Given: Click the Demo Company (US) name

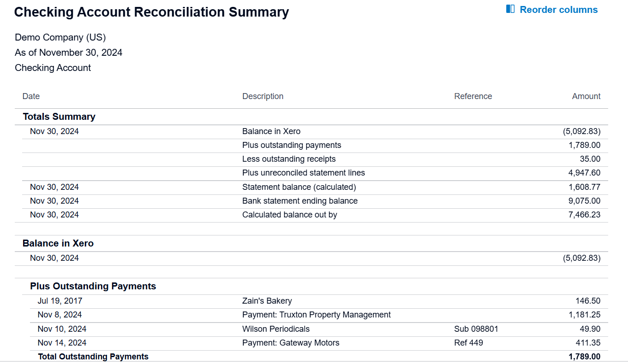Looking at the screenshot, I should [x=60, y=37].
